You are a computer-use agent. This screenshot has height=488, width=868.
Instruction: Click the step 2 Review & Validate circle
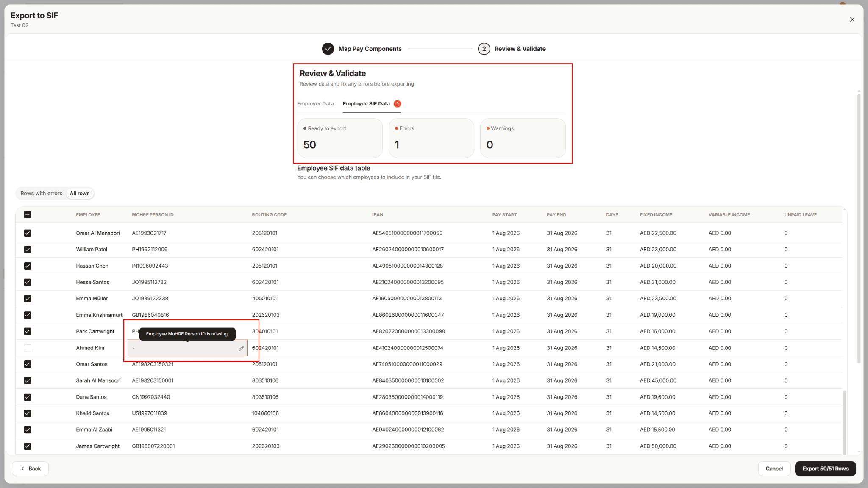(484, 49)
